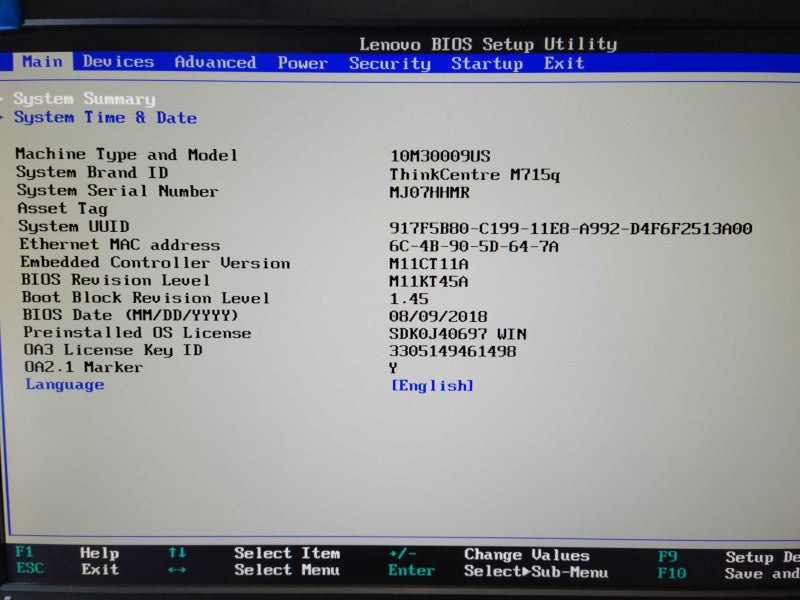Click the F1 Help key hint
This screenshot has height=600, width=800.
(67, 553)
